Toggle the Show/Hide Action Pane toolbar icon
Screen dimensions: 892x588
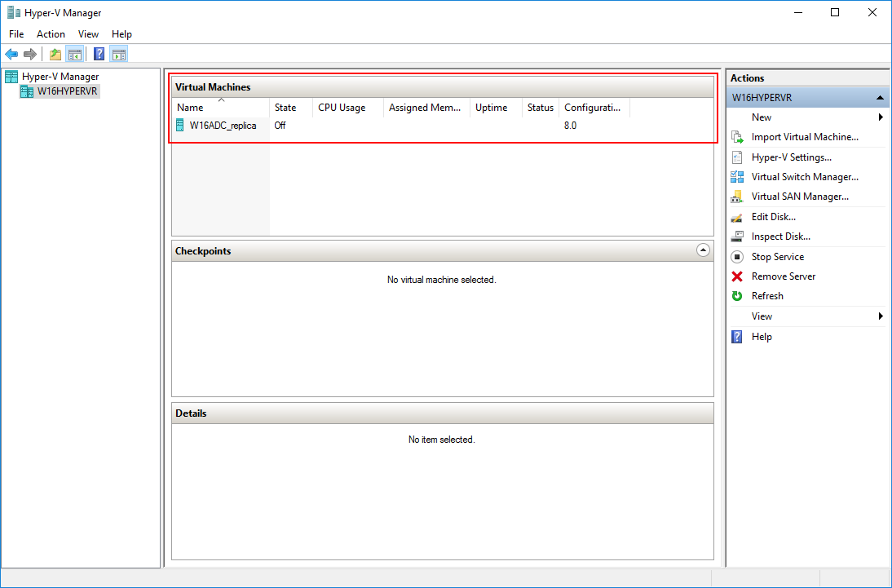(119, 54)
